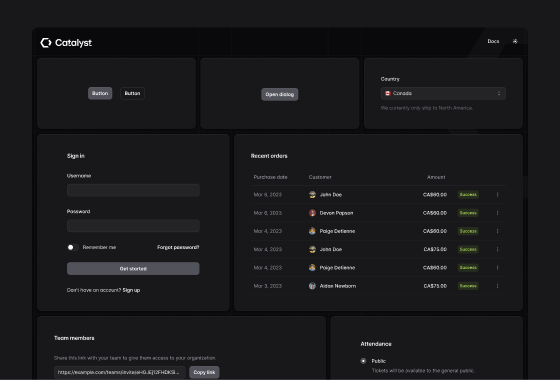Click the Mar 3, 2023 date cell

tap(268, 286)
